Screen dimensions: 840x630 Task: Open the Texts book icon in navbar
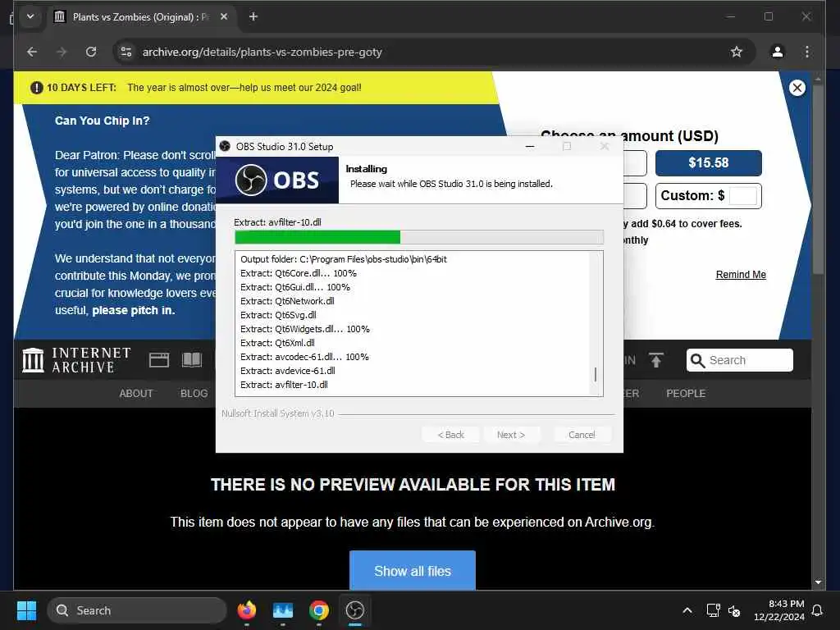tap(192, 360)
